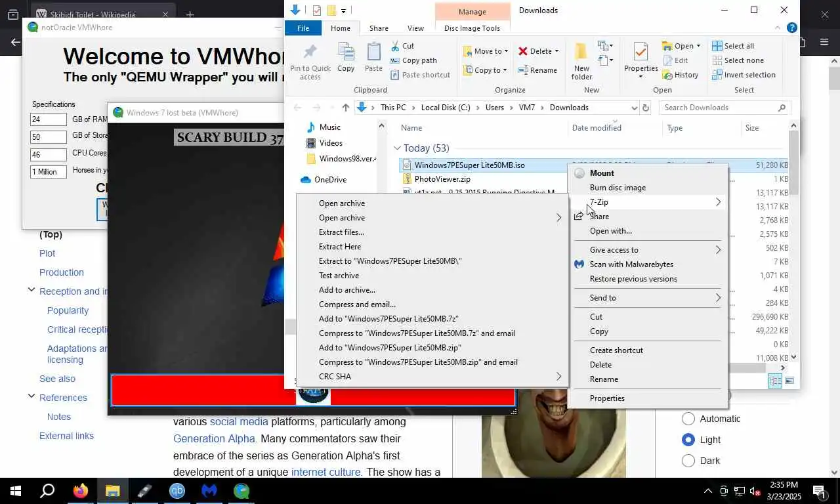
Task: Select the PhotoViewer.zip file
Action: click(x=442, y=179)
